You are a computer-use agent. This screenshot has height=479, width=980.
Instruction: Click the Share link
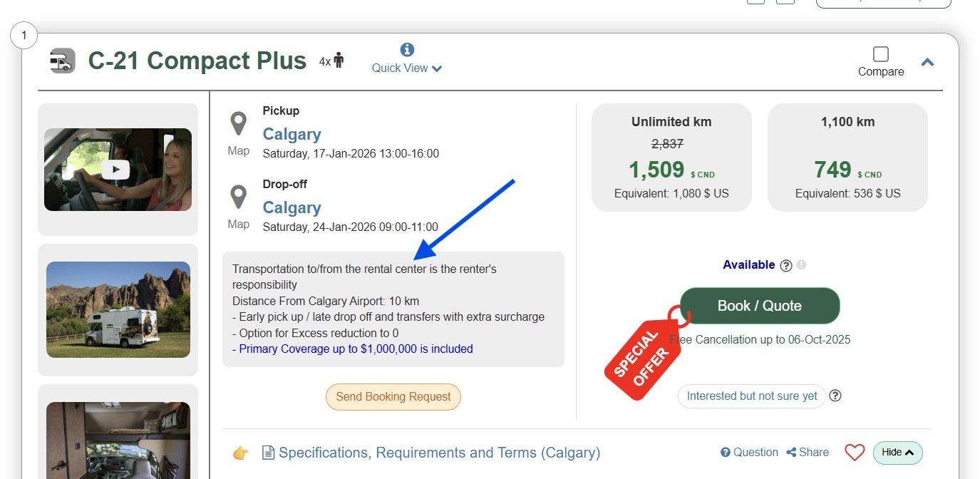(808, 453)
